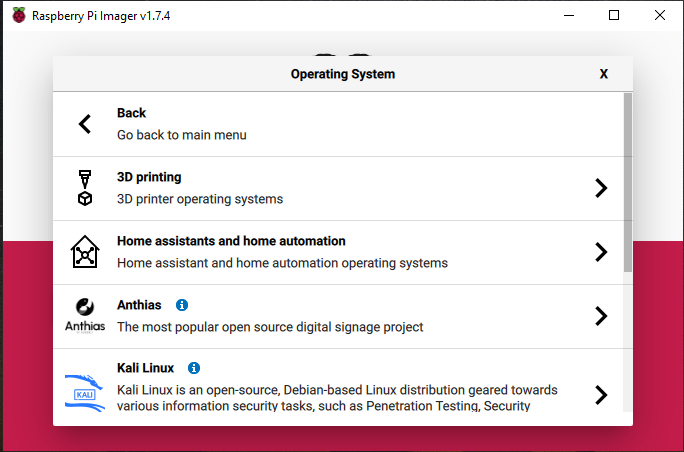Choose the Anthias digital signage title
Viewport: 684px width, 452px height.
point(139,305)
